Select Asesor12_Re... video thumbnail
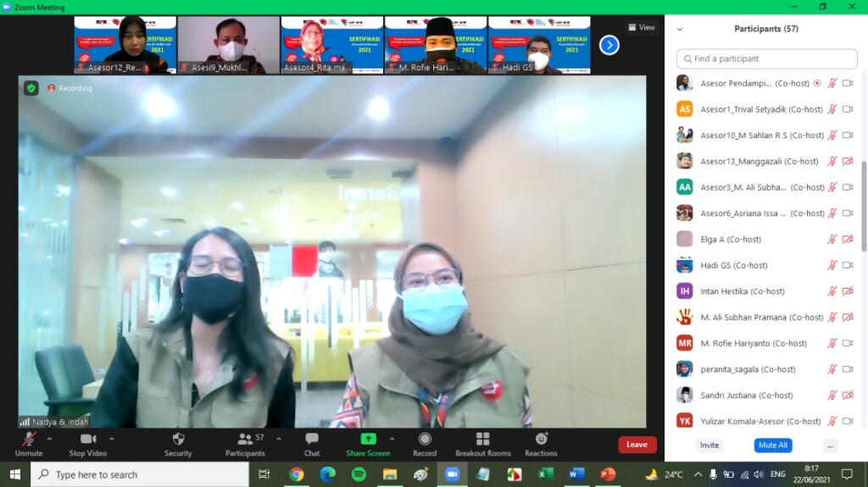Screen dimensions: 868x487 (x=125, y=45)
